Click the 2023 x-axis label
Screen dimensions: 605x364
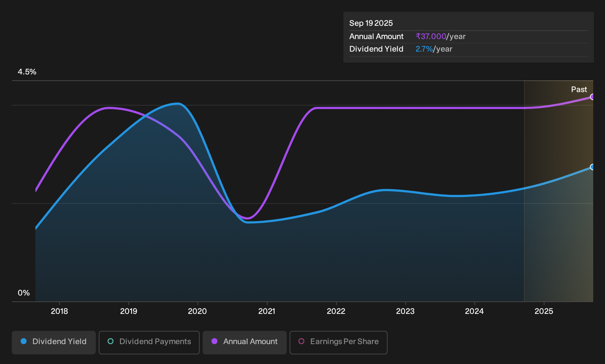405,311
